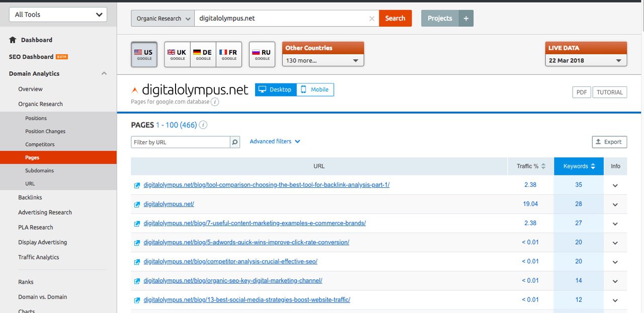Open the competitor-analysis-crucial-effective-seo URL link
This screenshot has height=313, width=644.
(230, 261)
